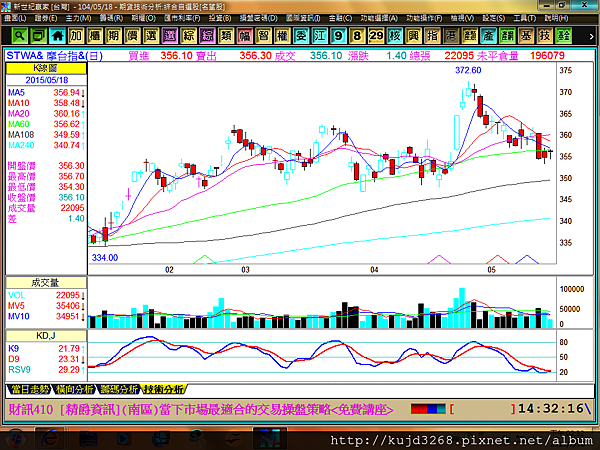
Task: Click the magnifier search toolbar icon
Action: click(20, 36)
